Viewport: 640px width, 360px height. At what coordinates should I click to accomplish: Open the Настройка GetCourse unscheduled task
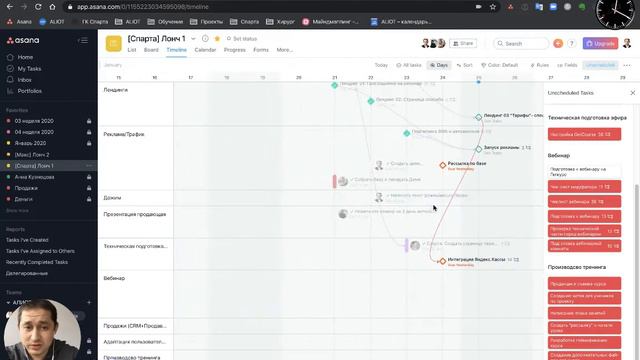pos(584,134)
